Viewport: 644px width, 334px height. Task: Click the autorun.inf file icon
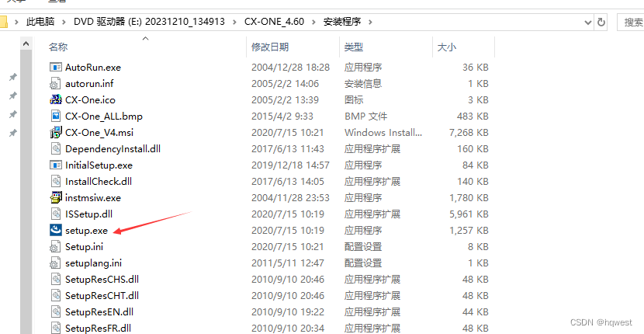click(x=55, y=84)
